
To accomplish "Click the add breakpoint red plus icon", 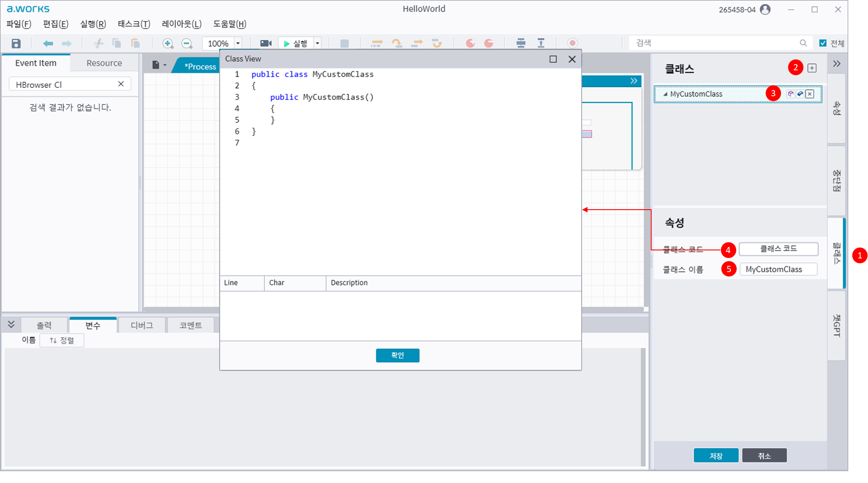I will [x=470, y=43].
